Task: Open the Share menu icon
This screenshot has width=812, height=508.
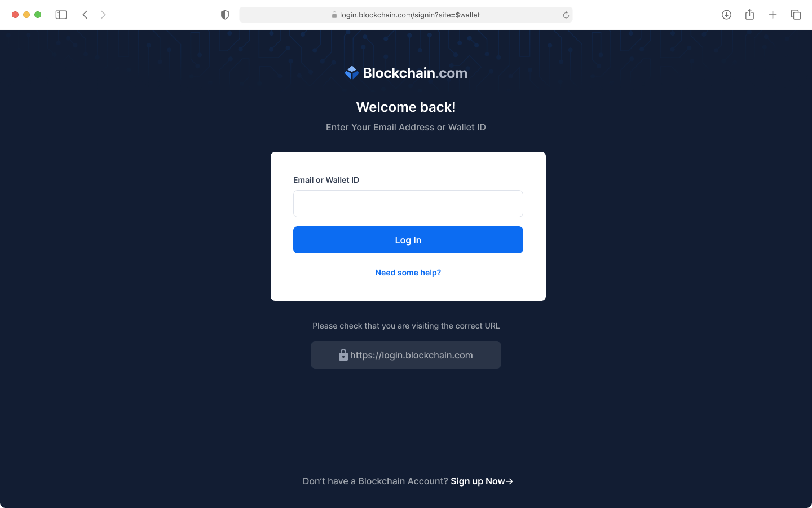Action: 749,15
